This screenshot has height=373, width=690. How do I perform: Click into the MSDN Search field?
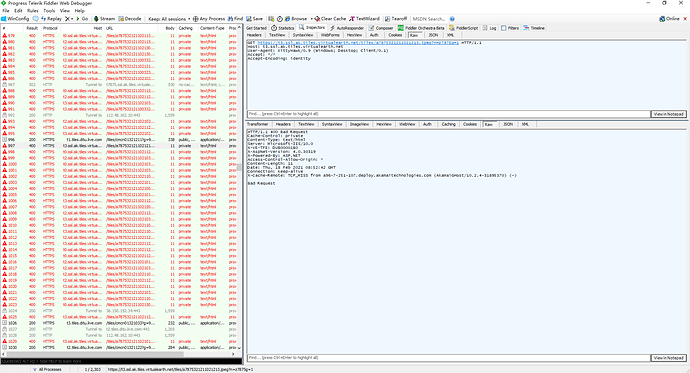[x=429, y=19]
